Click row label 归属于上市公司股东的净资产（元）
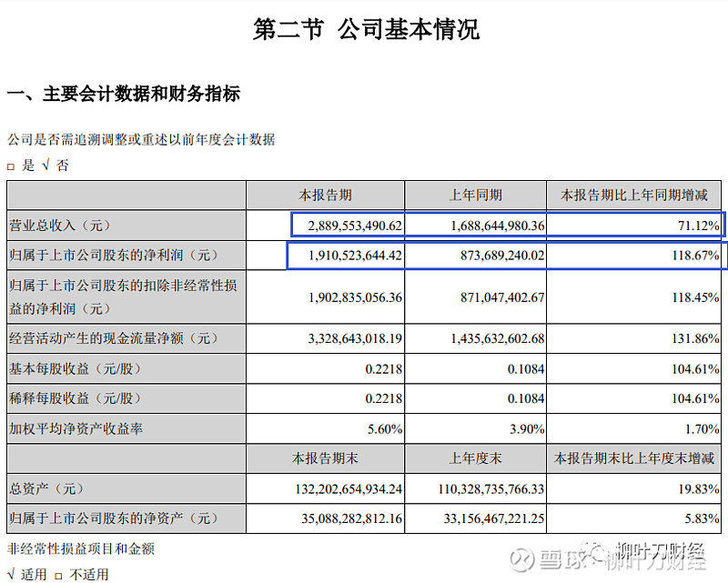728x583 pixels. pyautogui.click(x=115, y=518)
